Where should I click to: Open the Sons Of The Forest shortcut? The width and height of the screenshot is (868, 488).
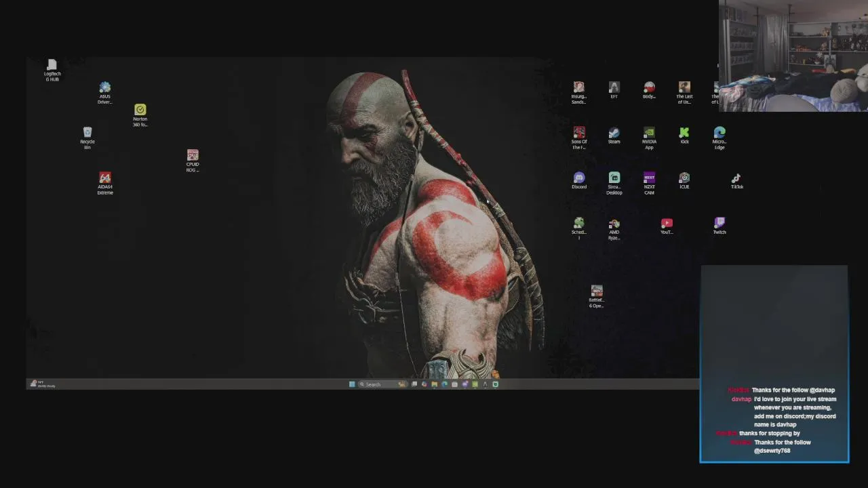(578, 138)
